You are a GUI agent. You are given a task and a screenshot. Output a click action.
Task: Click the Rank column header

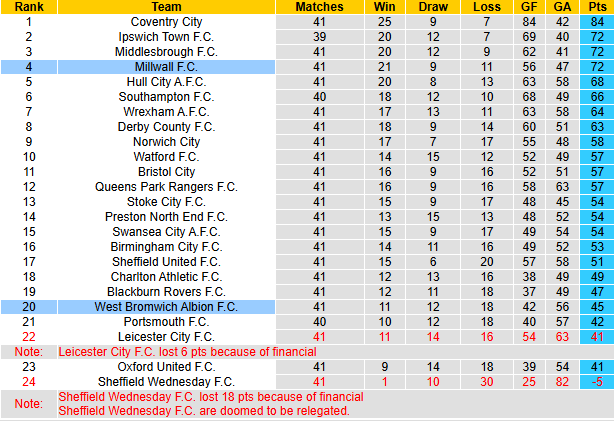(29, 6)
